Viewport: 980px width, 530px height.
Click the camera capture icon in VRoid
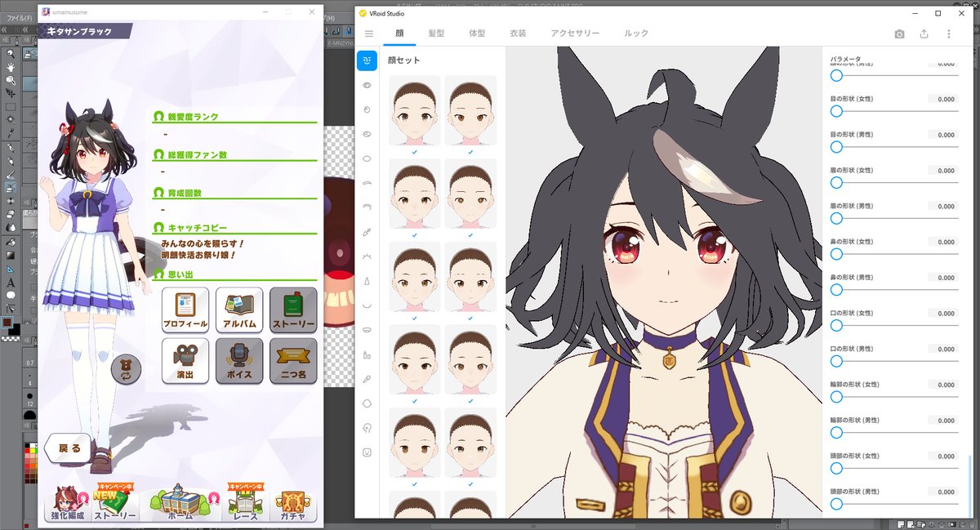coord(899,33)
